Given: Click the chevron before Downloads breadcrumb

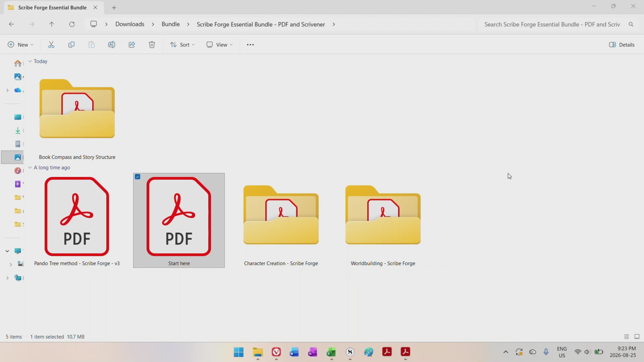Looking at the screenshot, I should [106, 24].
